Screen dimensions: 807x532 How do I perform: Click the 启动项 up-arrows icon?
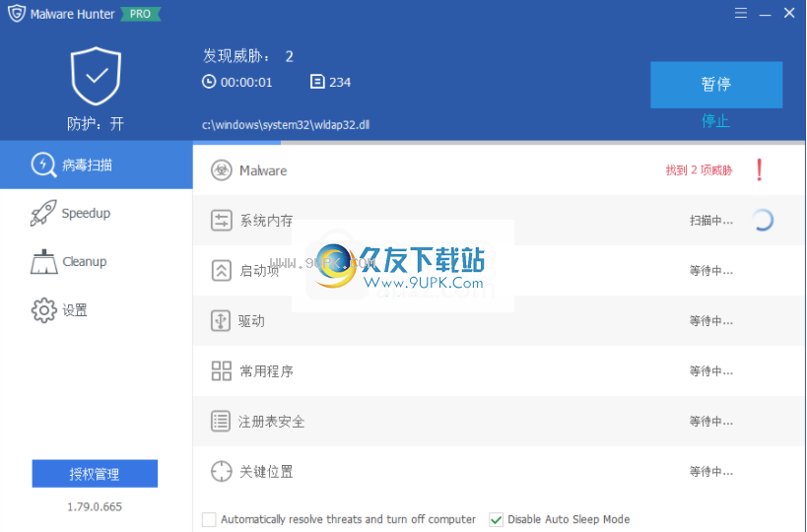pos(222,270)
